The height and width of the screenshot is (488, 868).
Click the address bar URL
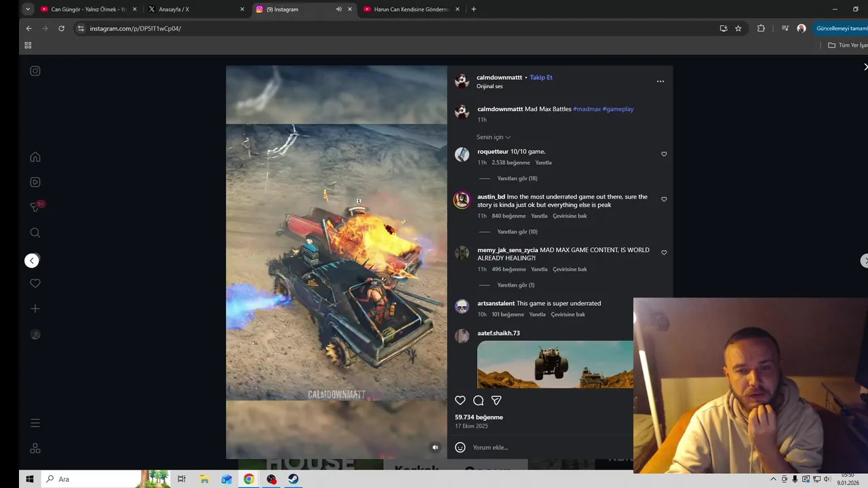[x=136, y=28]
